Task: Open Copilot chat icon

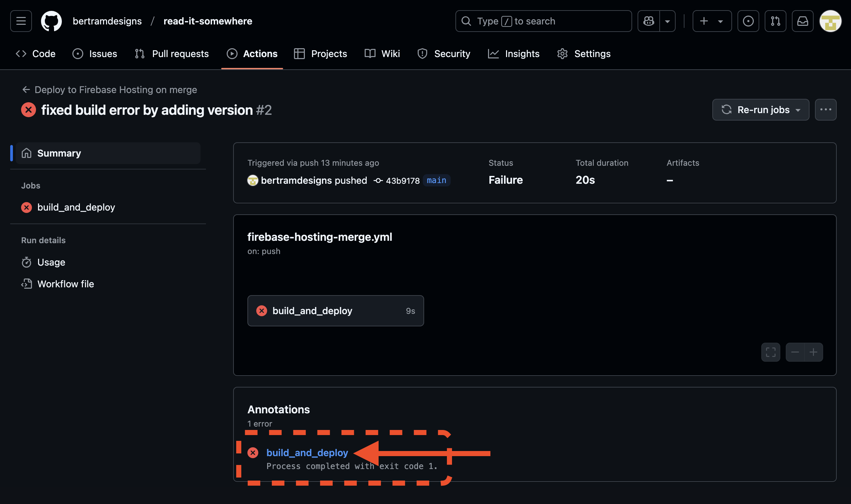Action: pos(648,21)
